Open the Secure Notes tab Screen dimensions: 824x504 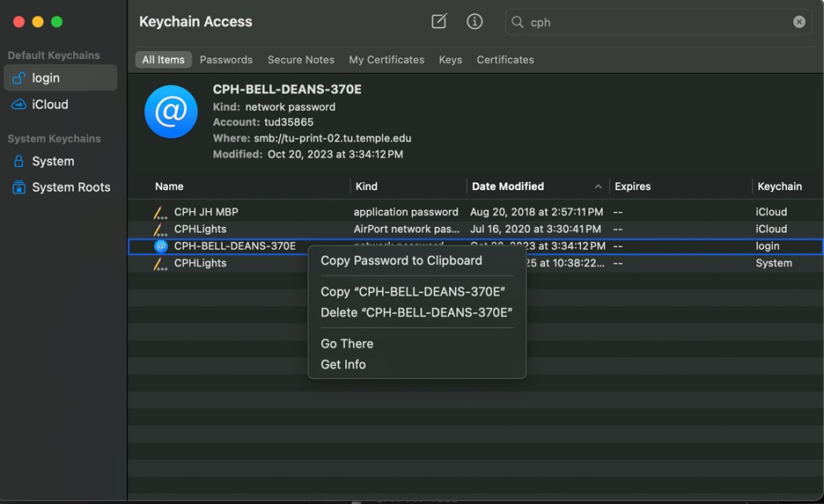coord(300,60)
